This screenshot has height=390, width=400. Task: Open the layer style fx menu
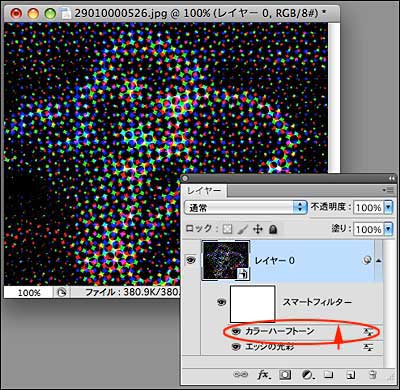263,375
